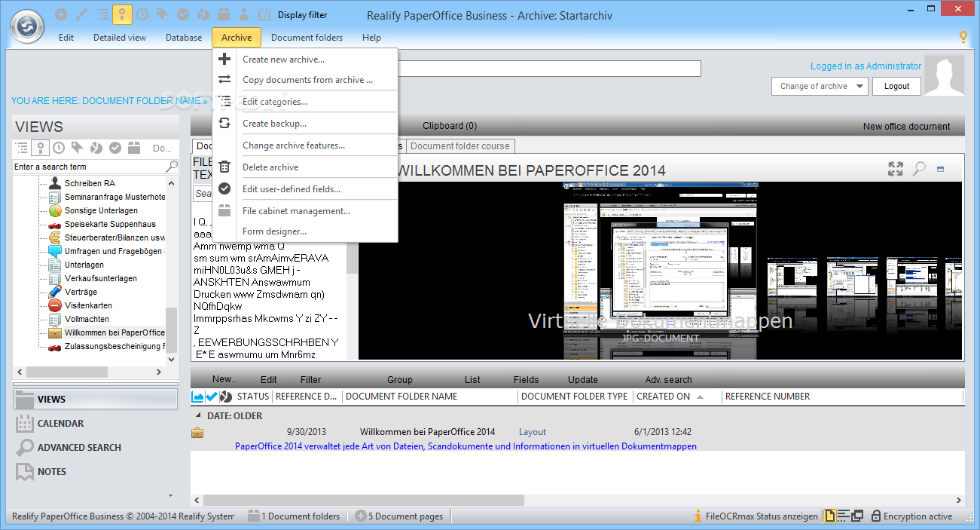Choose Change archive features...
Screen dimensions: 980x530
(305, 146)
